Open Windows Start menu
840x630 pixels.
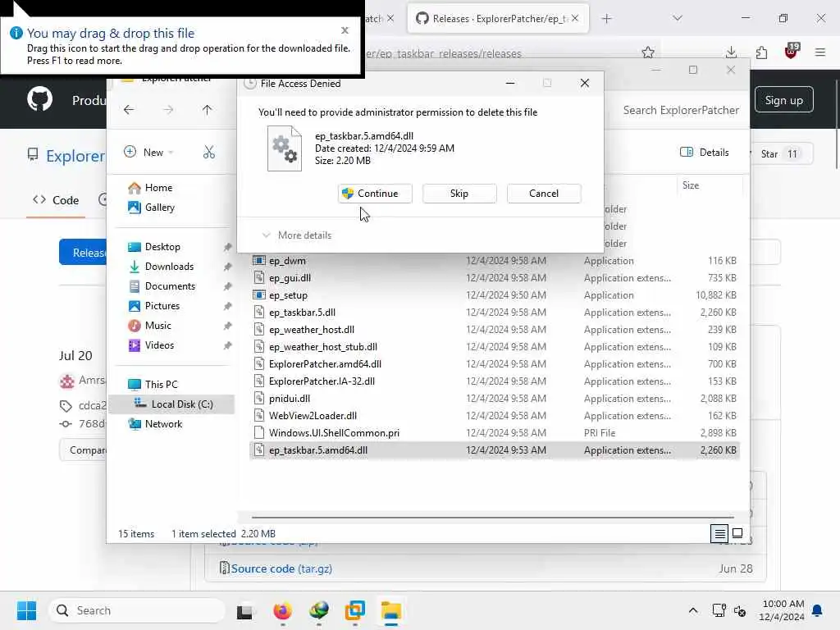coord(26,610)
